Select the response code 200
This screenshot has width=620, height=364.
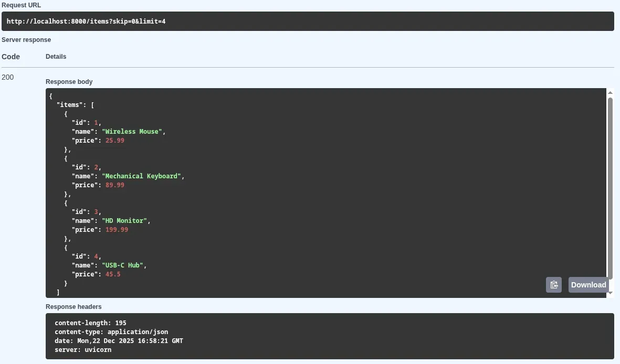click(7, 77)
